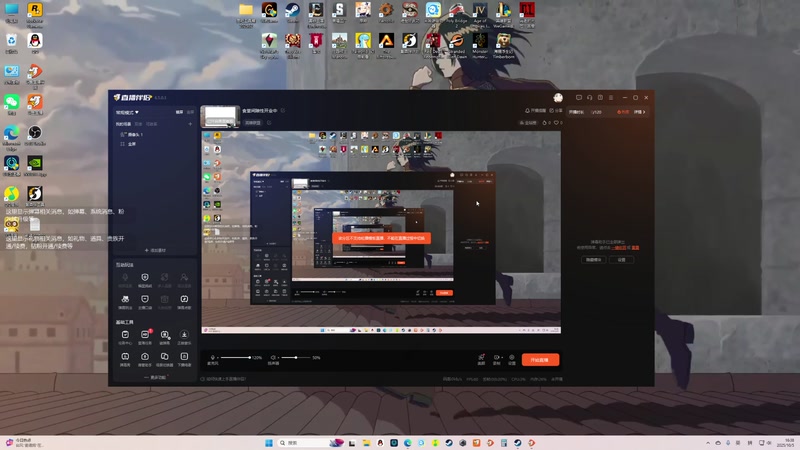This screenshot has height=450, width=800.
Task: Click the orange start live button
Action: [540, 360]
